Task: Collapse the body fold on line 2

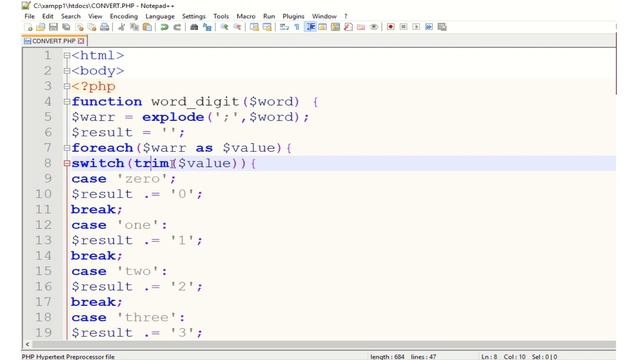Action: click(67, 71)
